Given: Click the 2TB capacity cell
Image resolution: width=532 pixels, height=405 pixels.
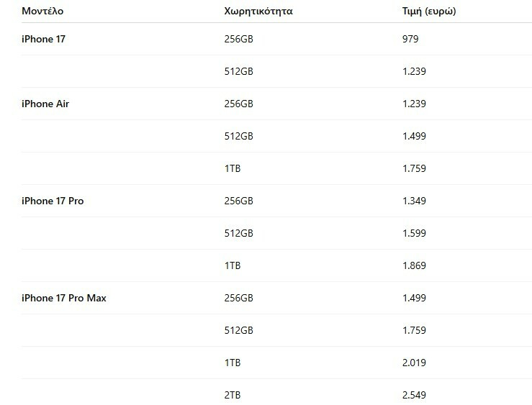Looking at the screenshot, I should pos(233,395).
